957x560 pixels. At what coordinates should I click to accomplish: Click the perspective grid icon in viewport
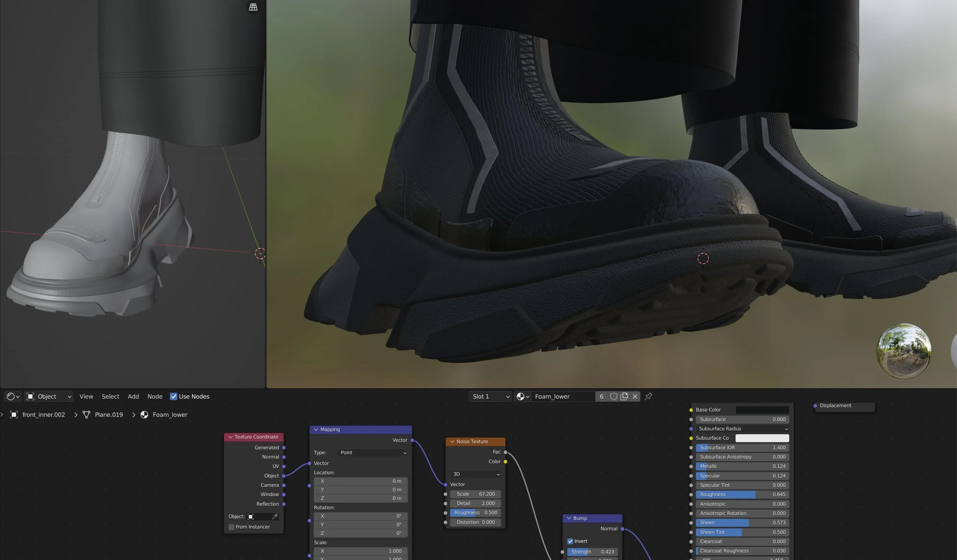click(x=253, y=7)
